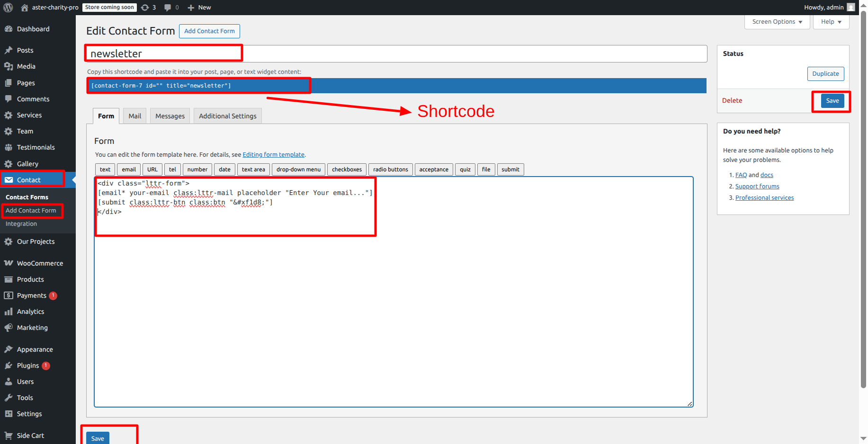Insert a checkboxes form tag
The image size is (868, 444).
[x=347, y=169]
